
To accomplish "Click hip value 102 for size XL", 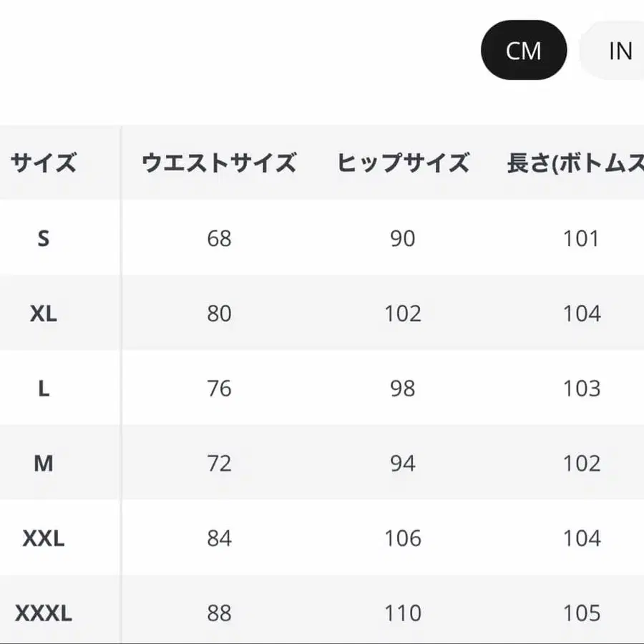I will pos(403,313).
